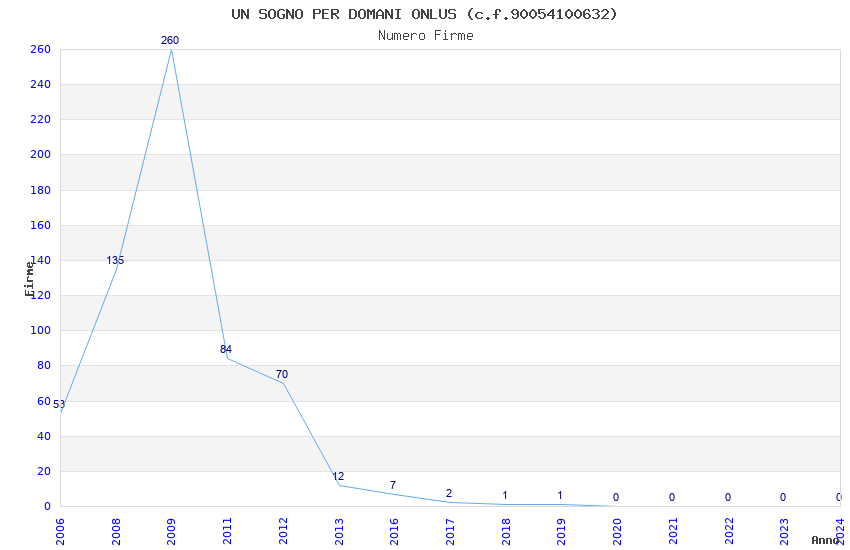Click the data label 0 above 2020
This screenshot has width=850, height=550.
pyautogui.click(x=616, y=497)
